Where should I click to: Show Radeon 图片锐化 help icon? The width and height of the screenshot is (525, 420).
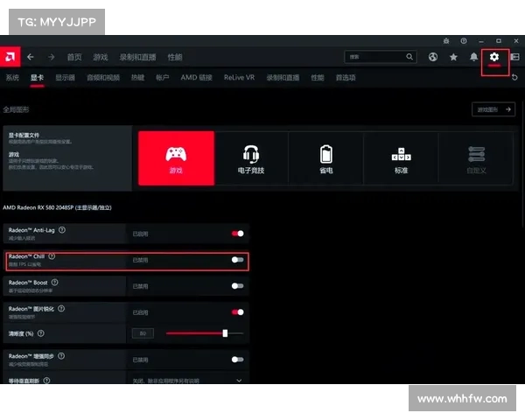pos(61,309)
